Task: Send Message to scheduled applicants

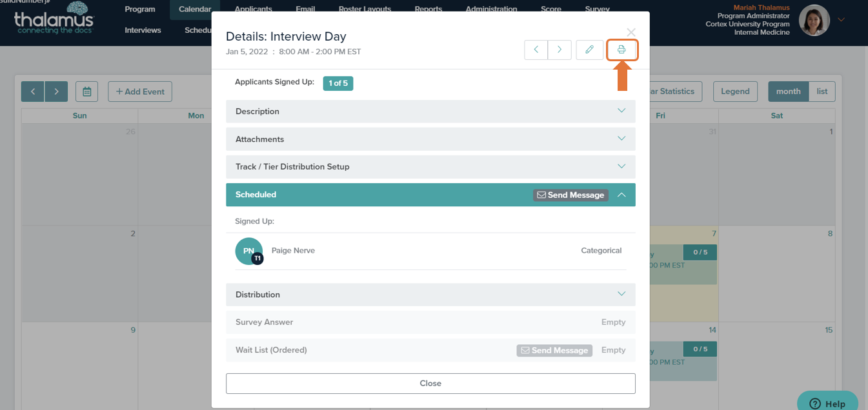Action: (x=570, y=195)
